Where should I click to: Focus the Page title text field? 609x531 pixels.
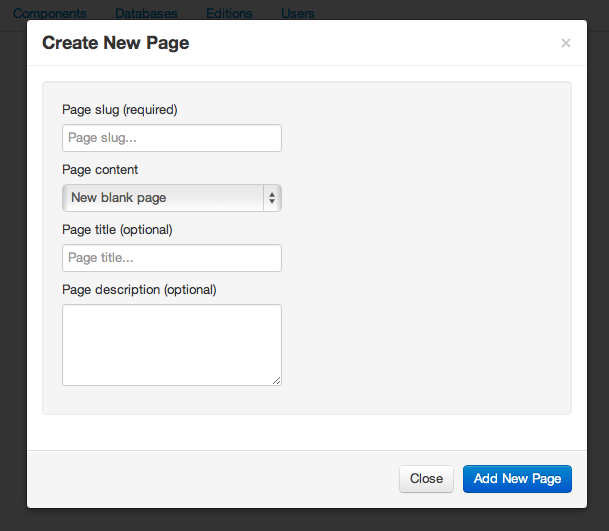pyautogui.click(x=172, y=258)
